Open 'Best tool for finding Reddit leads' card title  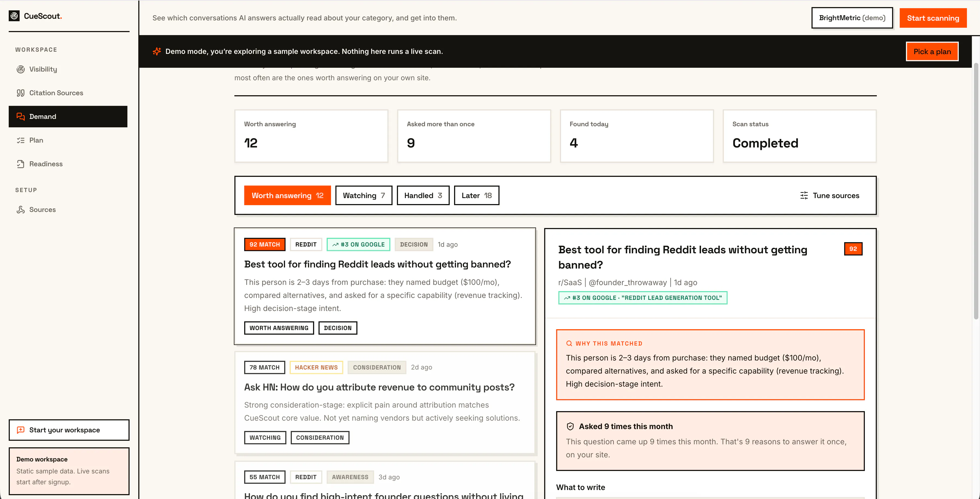(377, 264)
